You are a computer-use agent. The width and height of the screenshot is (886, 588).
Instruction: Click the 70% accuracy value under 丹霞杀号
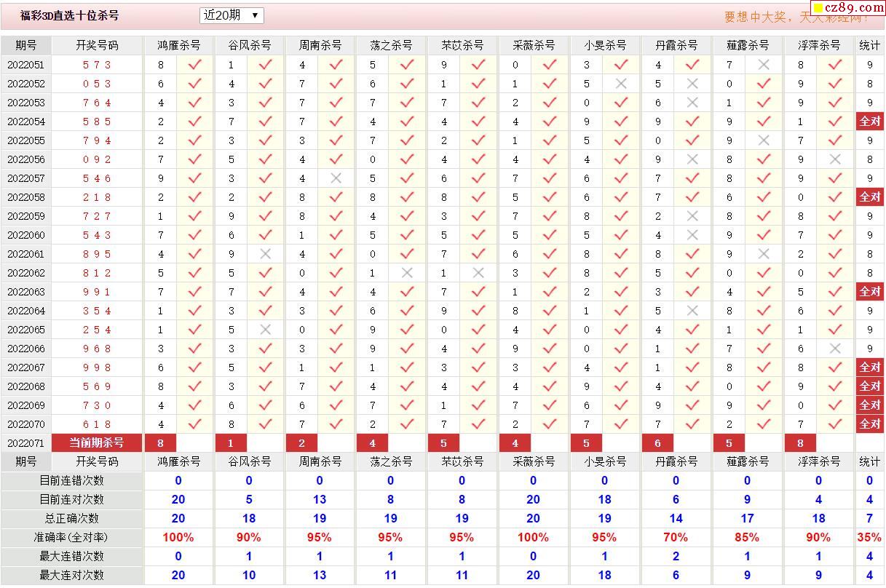(x=676, y=538)
